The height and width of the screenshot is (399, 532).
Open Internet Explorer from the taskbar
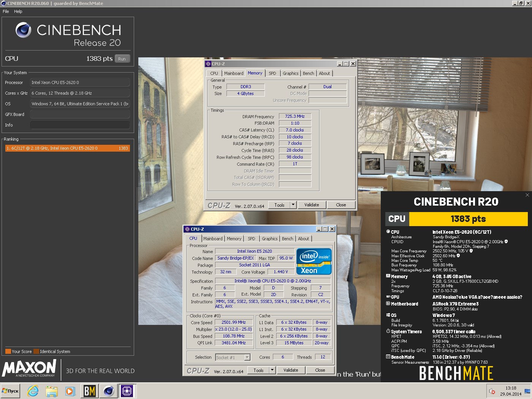(33, 391)
